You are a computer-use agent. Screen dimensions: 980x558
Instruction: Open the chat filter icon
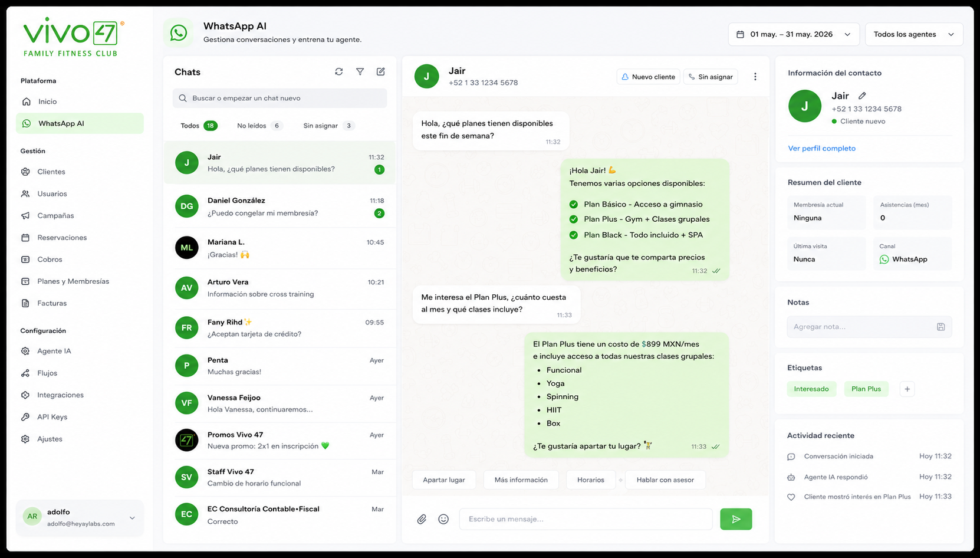tap(360, 71)
